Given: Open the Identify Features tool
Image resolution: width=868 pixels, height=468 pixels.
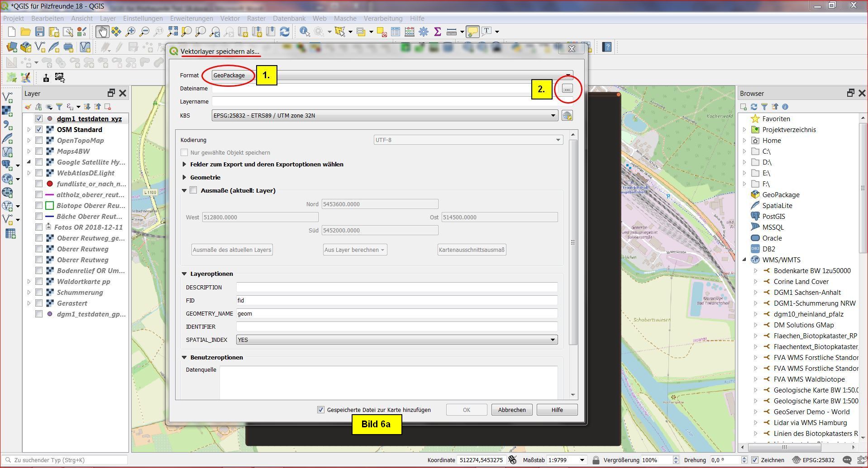Looking at the screenshot, I should pyautogui.click(x=305, y=31).
